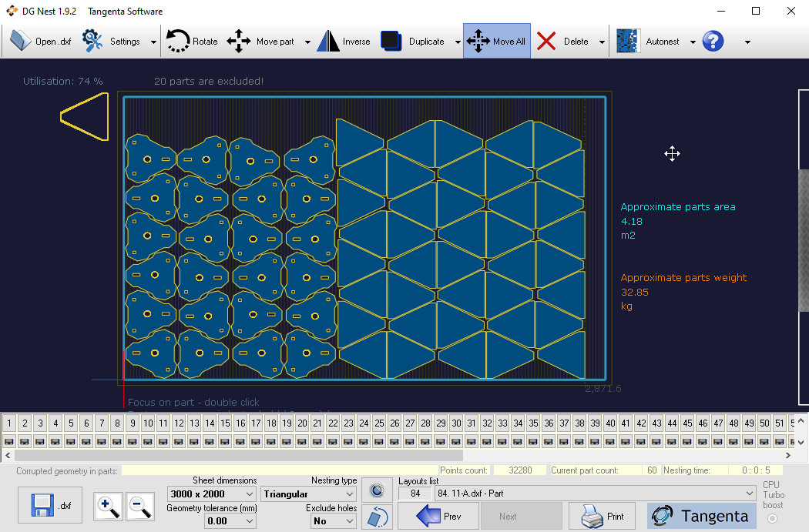The height and width of the screenshot is (532, 809).
Task: Open the blue Help question mark
Action: 713,42
